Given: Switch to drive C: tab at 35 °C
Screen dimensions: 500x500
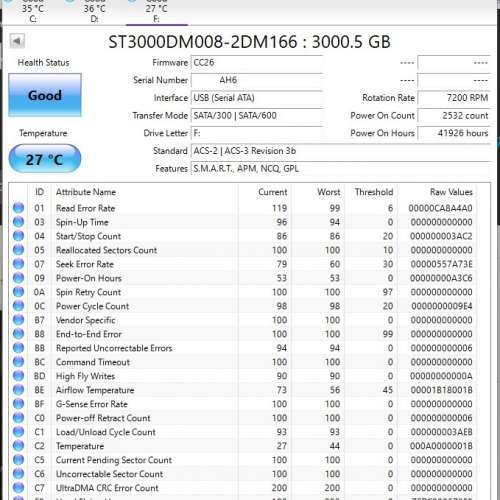Looking at the screenshot, I should point(33,13).
